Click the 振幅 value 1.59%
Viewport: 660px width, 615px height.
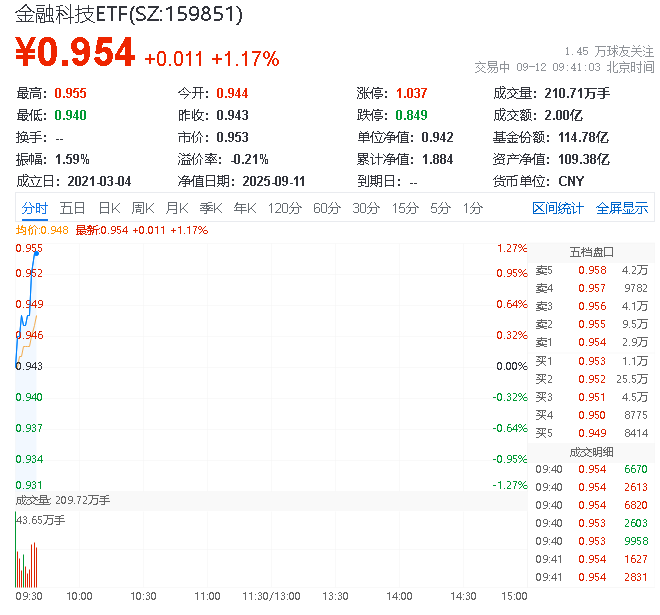click(x=72, y=160)
